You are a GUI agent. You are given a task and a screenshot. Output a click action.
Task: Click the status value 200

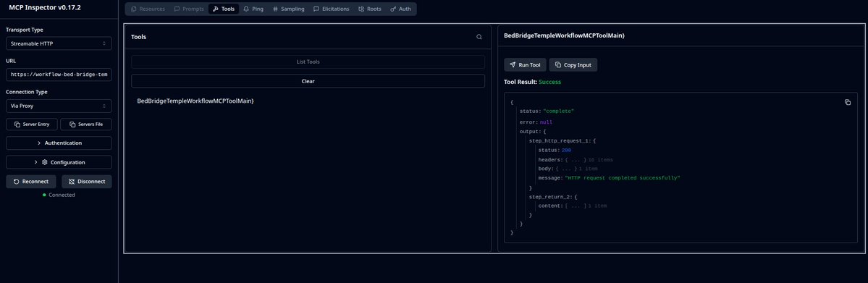pos(565,150)
